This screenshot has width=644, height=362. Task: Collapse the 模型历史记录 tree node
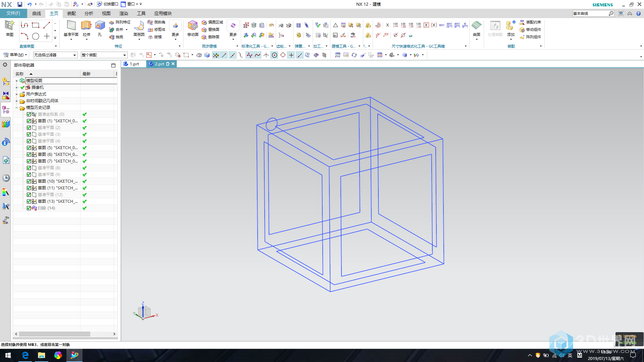point(16,108)
